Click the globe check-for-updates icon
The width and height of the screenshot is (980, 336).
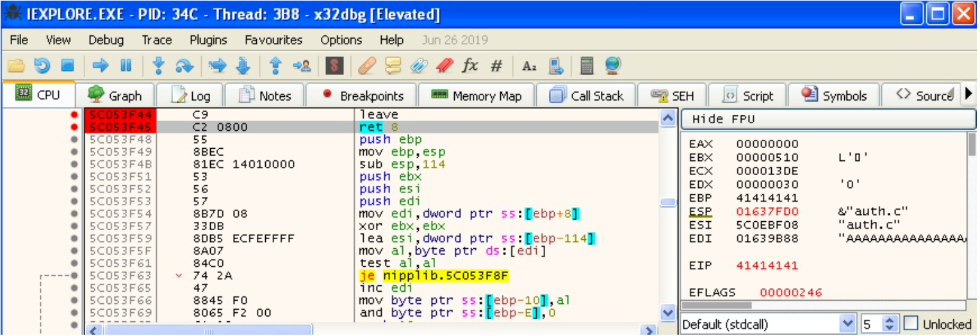[612, 65]
